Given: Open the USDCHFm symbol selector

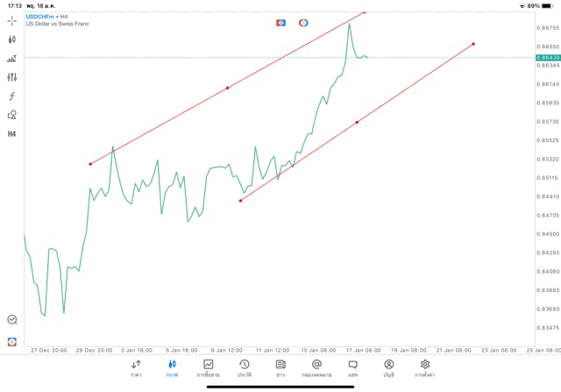Looking at the screenshot, I should coord(39,16).
